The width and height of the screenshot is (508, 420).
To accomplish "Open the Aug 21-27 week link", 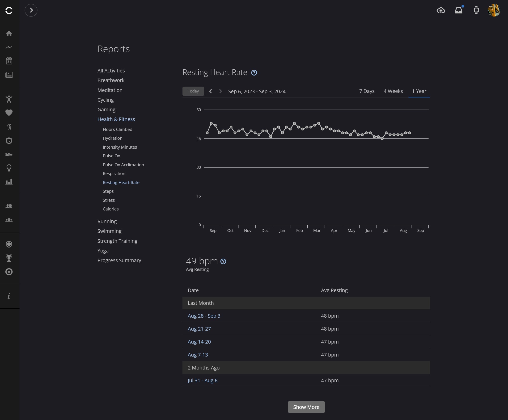I will pos(199,329).
